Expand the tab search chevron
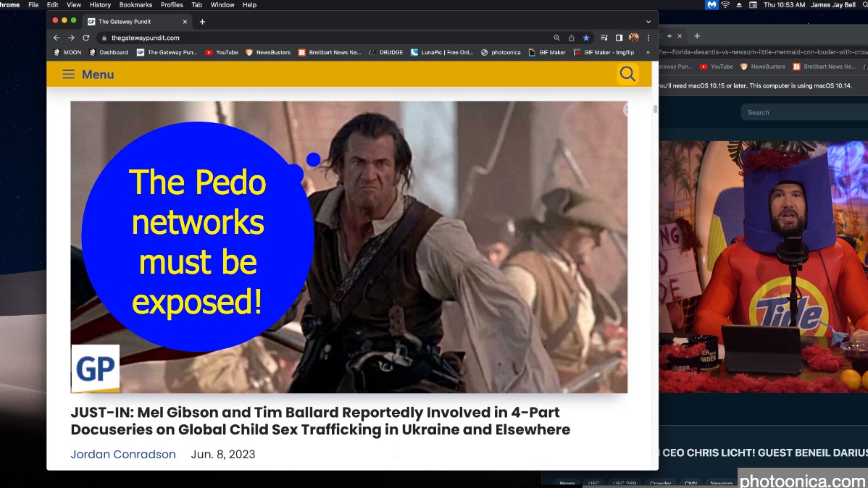Screen dimensions: 868x488 pos(648,22)
